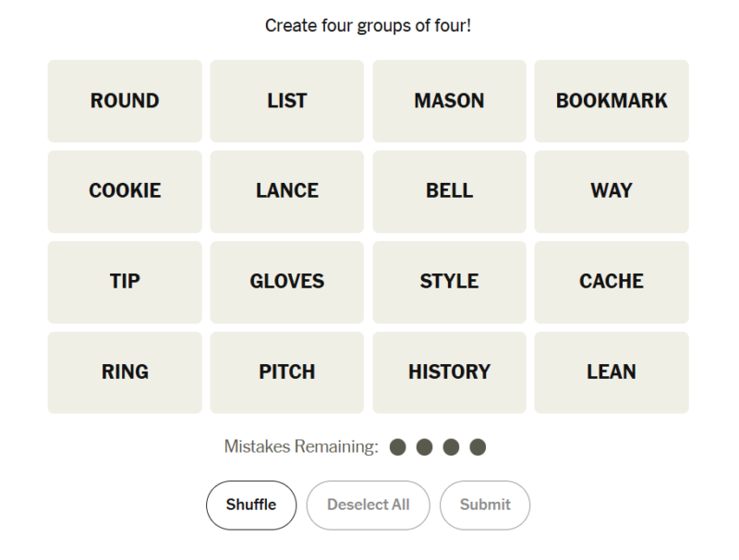Choose the BOOKMARK tile
The width and height of the screenshot is (739, 560).
pos(612,101)
